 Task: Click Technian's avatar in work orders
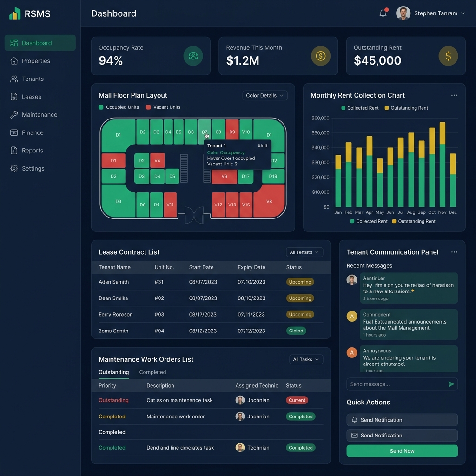pos(240,448)
